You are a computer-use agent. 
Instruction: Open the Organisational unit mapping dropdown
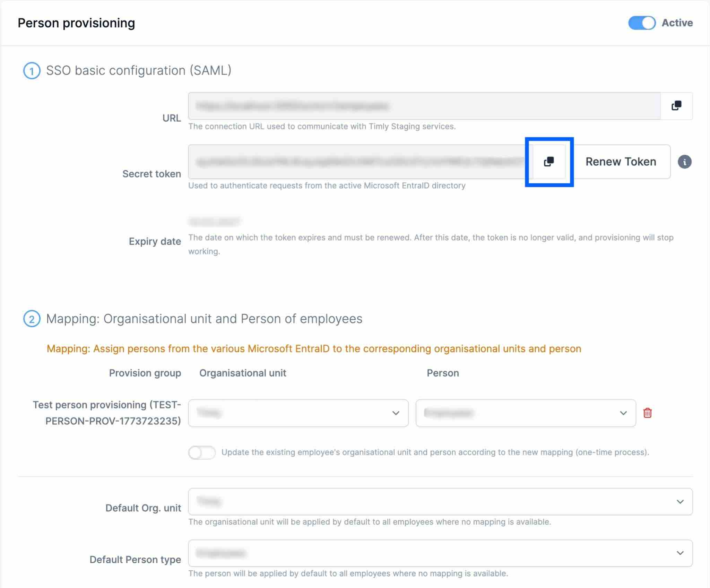coord(298,413)
